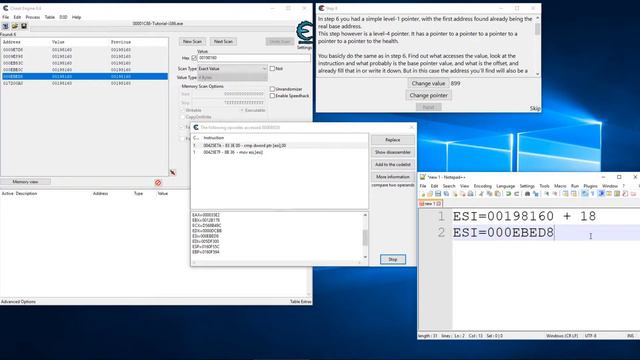Click Notepad++ Zoom Out toolbar icon
640x360 pixels.
point(555,194)
